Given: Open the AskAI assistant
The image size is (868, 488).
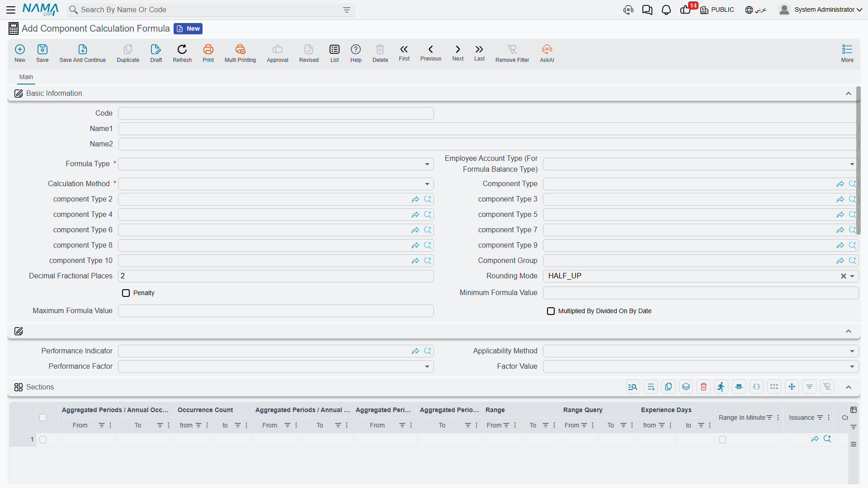Looking at the screenshot, I should (x=547, y=53).
